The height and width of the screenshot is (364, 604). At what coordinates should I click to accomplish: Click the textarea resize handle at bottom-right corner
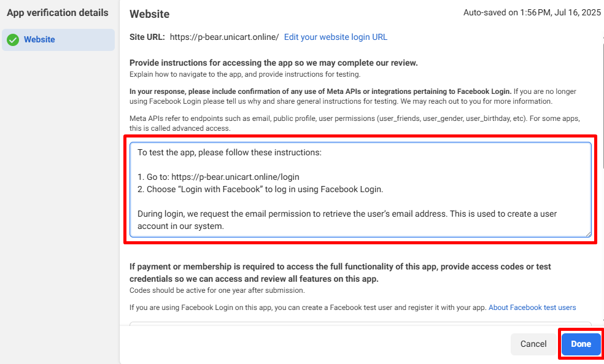(x=588, y=234)
